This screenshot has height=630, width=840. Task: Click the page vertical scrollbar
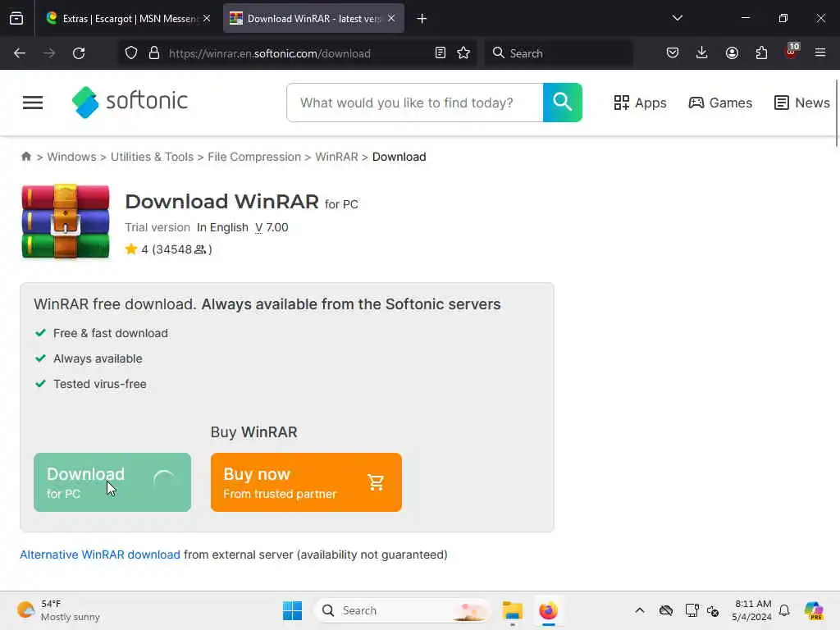tap(836, 112)
